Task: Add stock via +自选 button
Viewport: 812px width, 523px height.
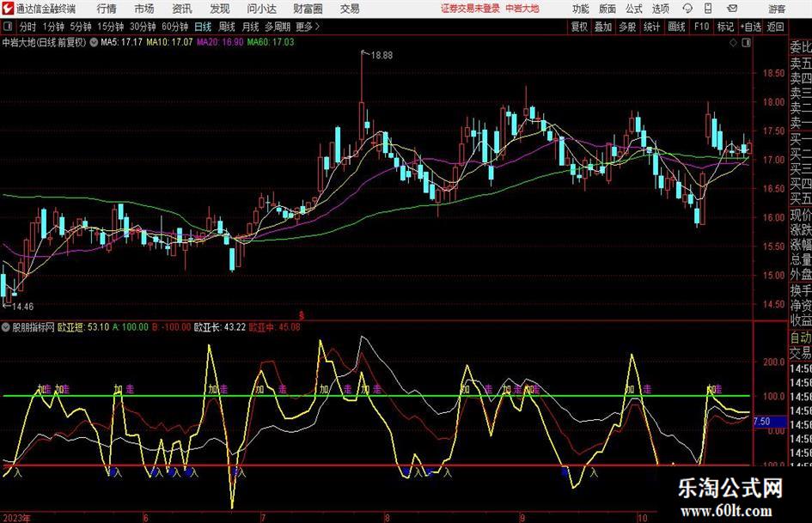Action: tap(750, 27)
